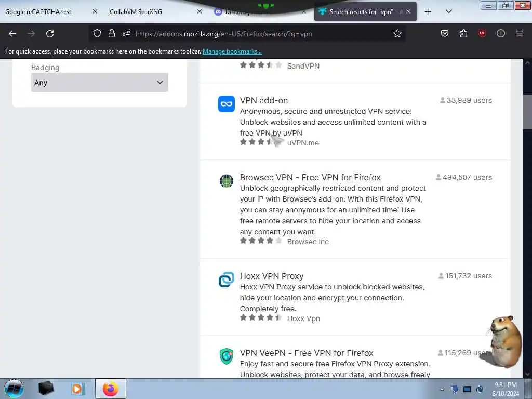View site security padlock info
Viewport: 532px width, 399px height.
tap(111, 34)
